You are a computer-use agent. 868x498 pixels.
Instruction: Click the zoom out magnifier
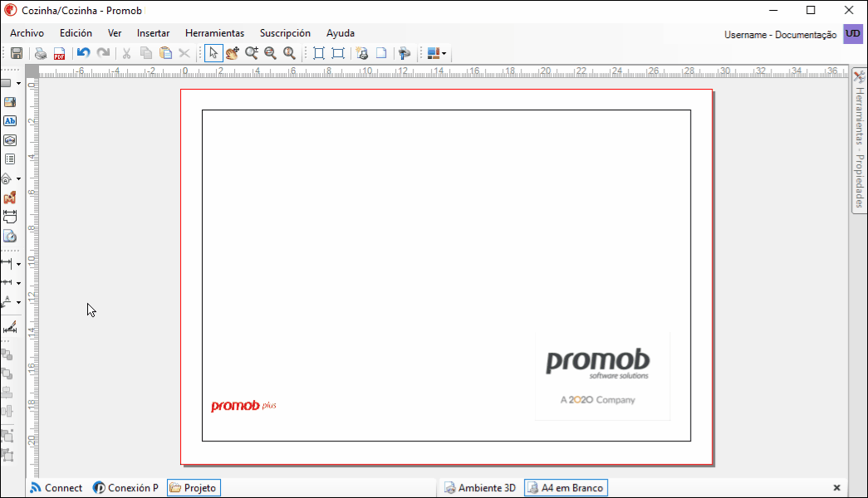(271, 53)
